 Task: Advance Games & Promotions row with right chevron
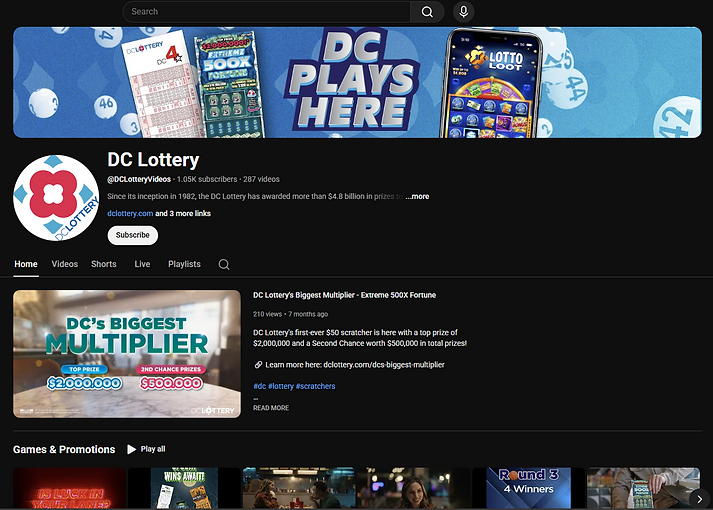tap(699, 499)
